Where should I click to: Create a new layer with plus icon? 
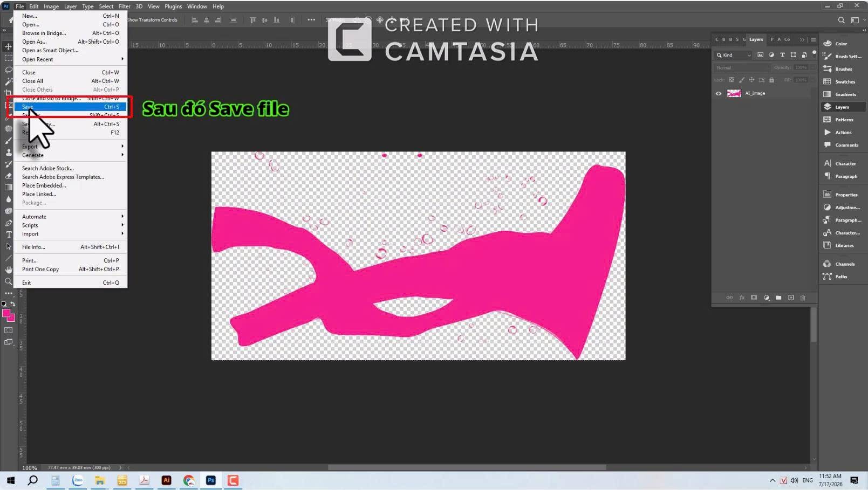click(791, 298)
